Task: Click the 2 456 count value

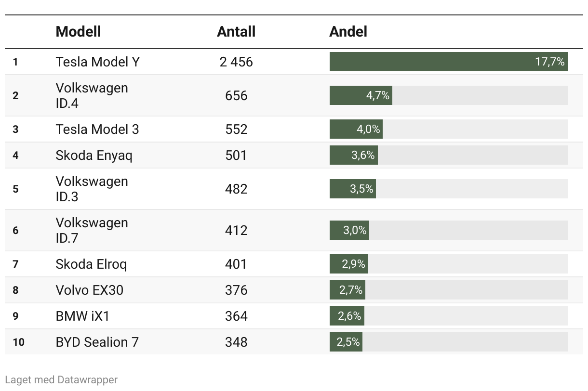Action: pyautogui.click(x=236, y=62)
